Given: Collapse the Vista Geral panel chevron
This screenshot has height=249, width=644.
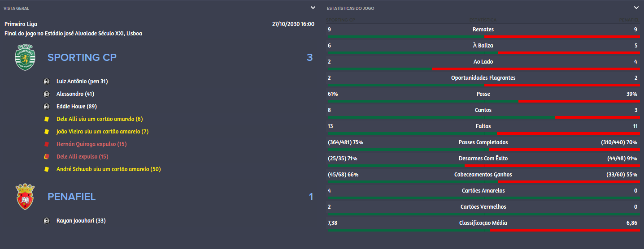Looking at the screenshot, I should [x=313, y=8].
